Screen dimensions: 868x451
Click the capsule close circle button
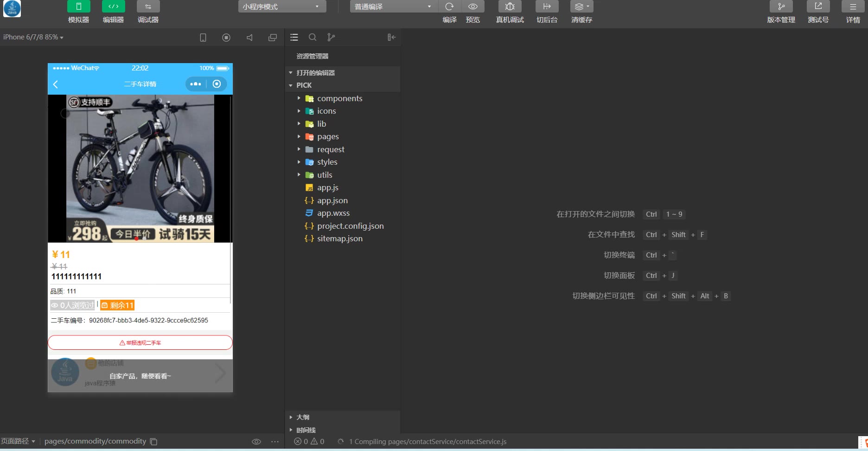click(x=217, y=84)
